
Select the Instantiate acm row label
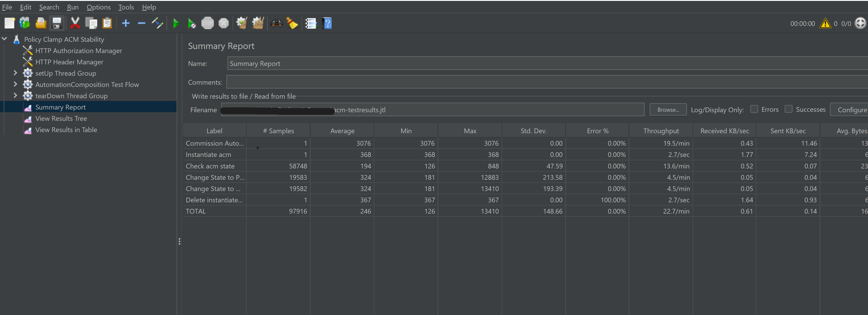tap(208, 154)
